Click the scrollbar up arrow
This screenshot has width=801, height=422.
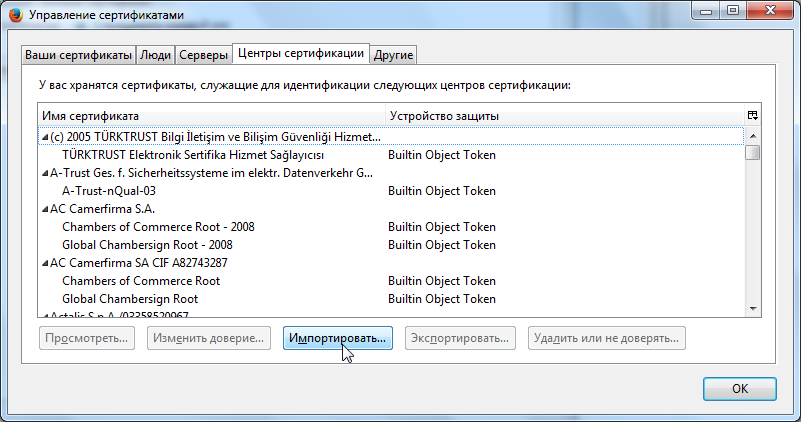(x=753, y=136)
